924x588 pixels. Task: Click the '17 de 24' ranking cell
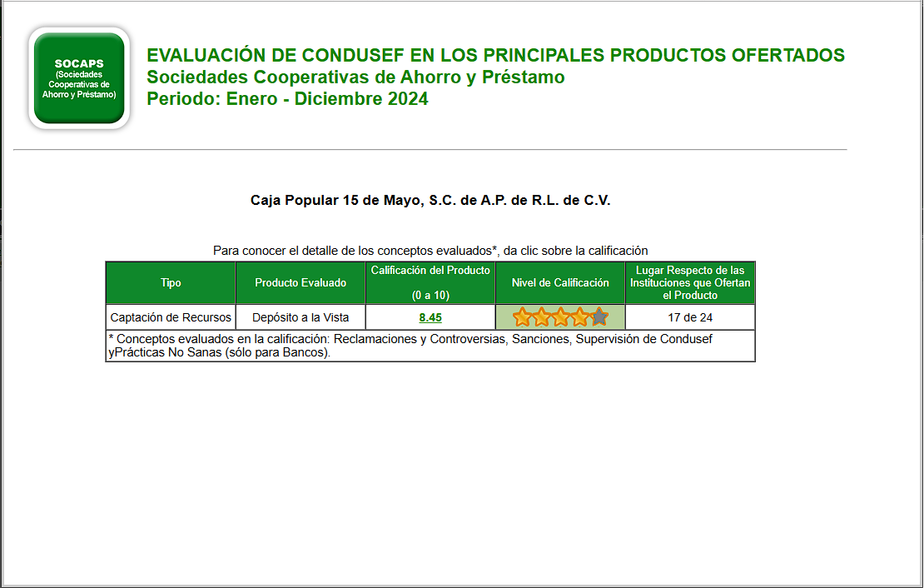690,317
